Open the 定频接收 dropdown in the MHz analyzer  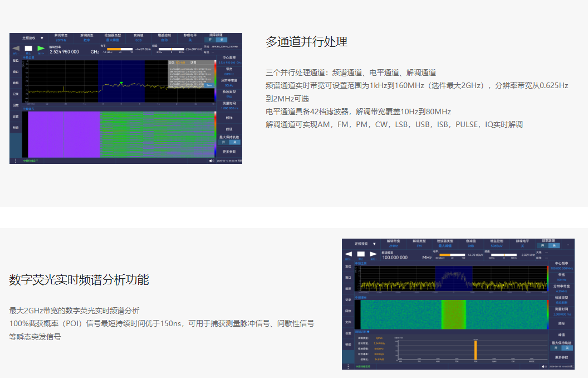coord(366,244)
